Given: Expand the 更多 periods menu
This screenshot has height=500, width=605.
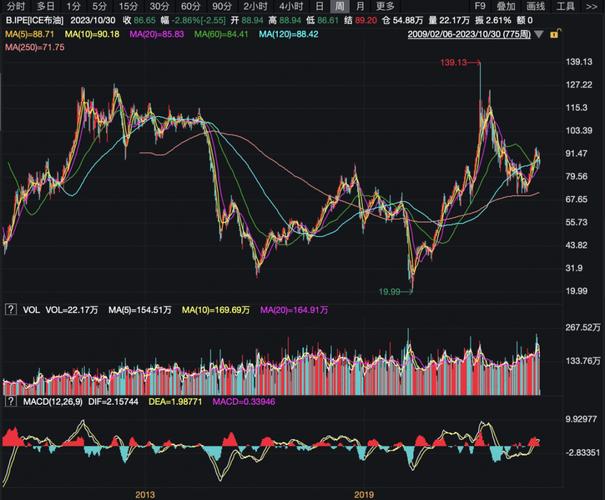Looking at the screenshot, I should click(385, 6).
